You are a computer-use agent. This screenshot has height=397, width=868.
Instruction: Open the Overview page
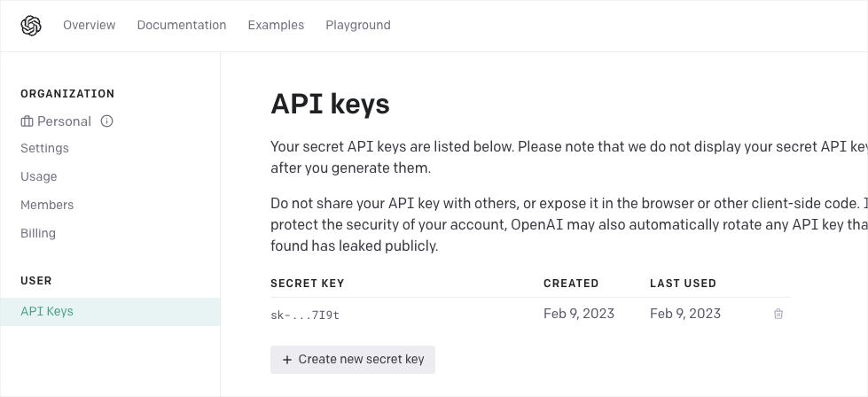pyautogui.click(x=89, y=26)
